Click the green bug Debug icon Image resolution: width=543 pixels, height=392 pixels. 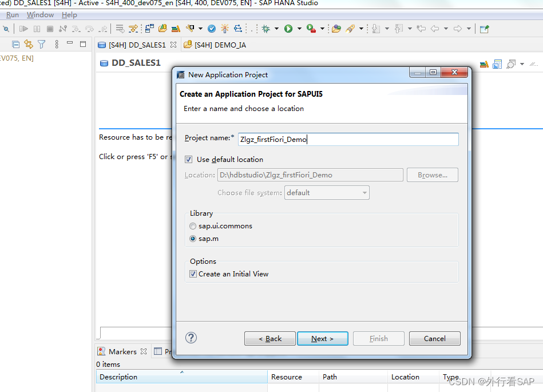pos(266,29)
